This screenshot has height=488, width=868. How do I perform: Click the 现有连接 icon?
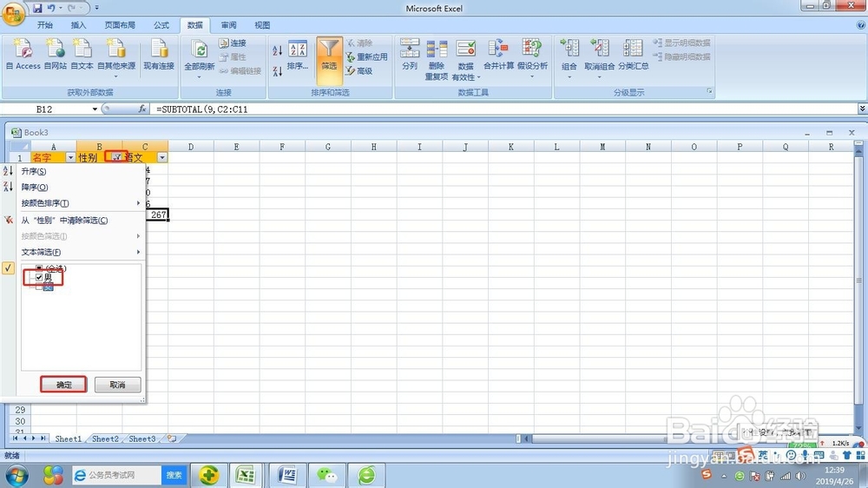point(159,55)
